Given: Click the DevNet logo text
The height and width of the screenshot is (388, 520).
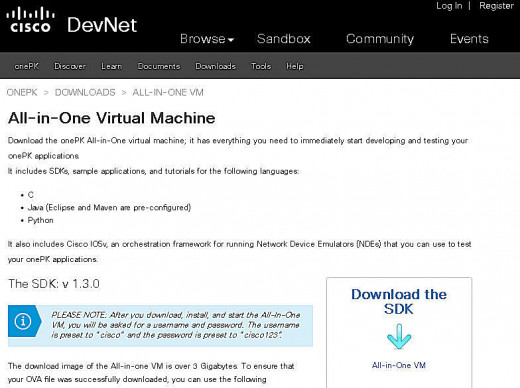Looking at the screenshot, I should [102, 25].
